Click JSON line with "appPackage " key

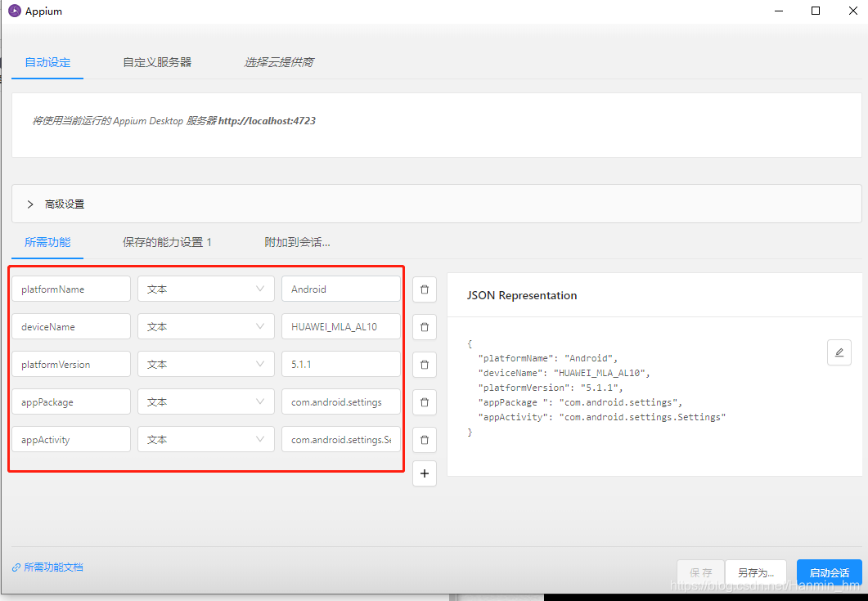580,402
